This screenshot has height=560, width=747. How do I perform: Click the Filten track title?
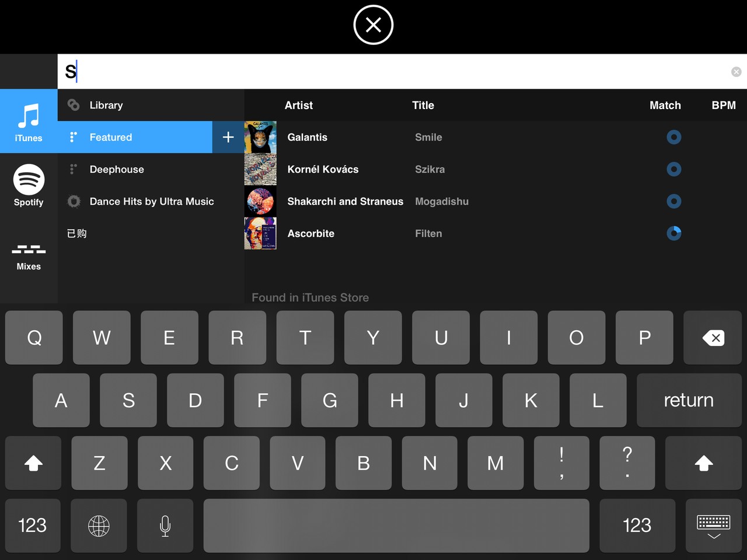click(428, 233)
